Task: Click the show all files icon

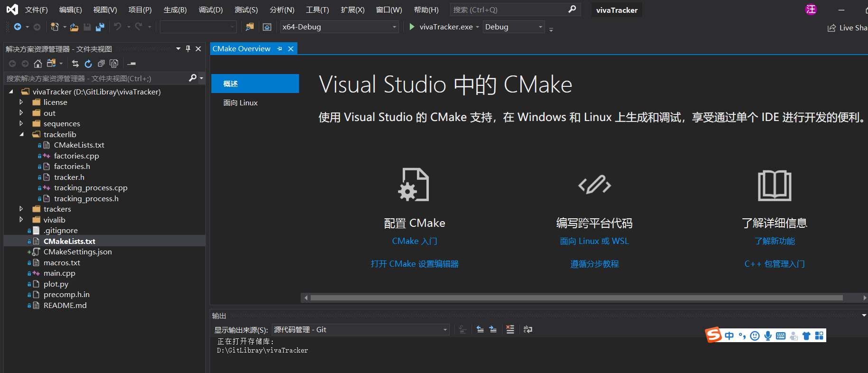Action: (114, 63)
